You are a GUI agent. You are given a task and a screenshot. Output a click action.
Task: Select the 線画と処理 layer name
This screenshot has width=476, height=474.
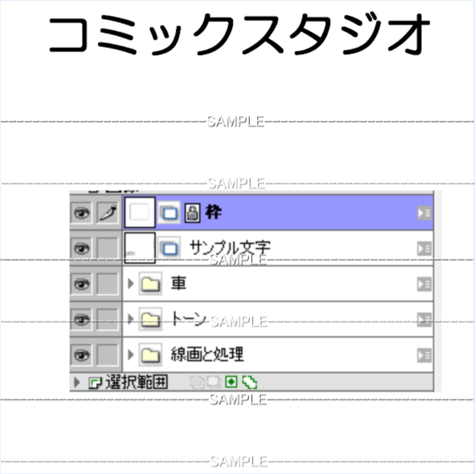207,354
